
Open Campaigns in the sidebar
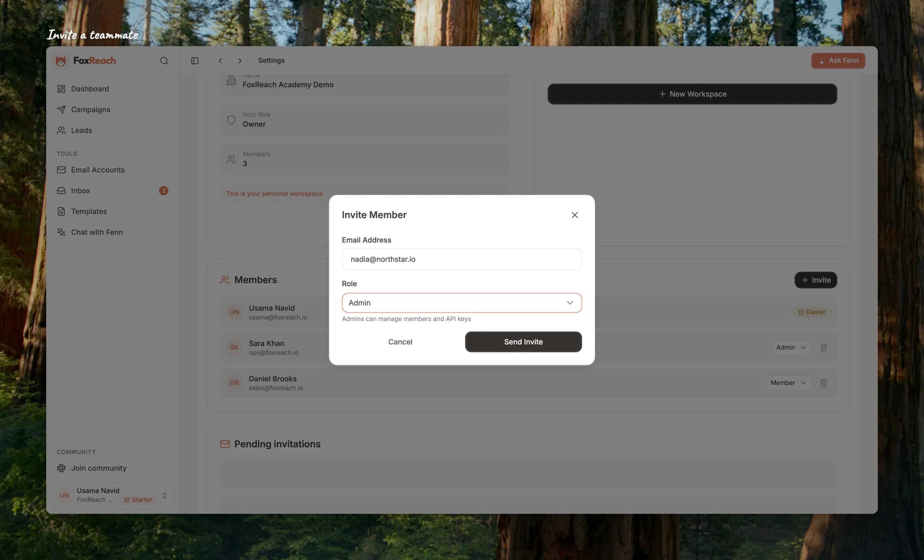(x=113, y=109)
